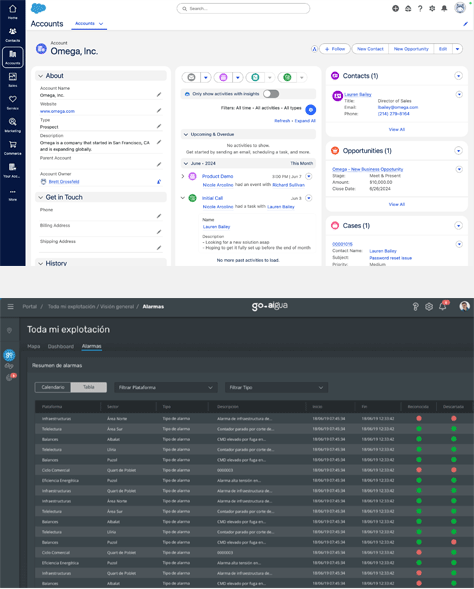The width and height of the screenshot is (474, 589).
Task: Open Accounts tab dropdown
Action: click(101, 24)
